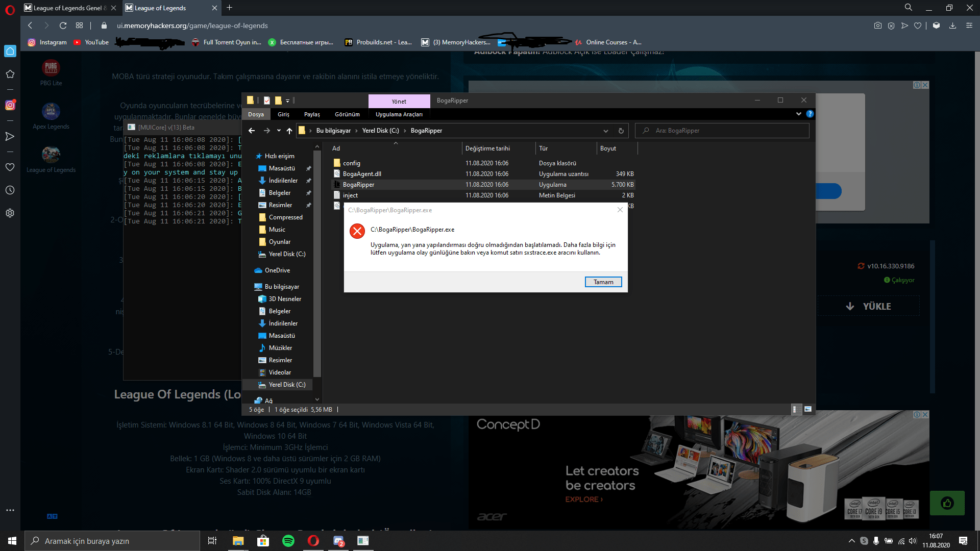Viewport: 980px width, 551px height.
Task: Open Opera sidebar history clock icon
Action: pyautogui.click(x=10, y=190)
